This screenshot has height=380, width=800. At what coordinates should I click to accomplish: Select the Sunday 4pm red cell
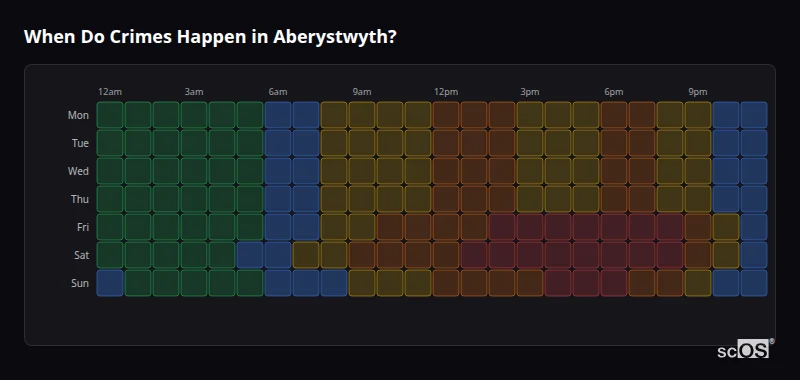[x=558, y=283]
